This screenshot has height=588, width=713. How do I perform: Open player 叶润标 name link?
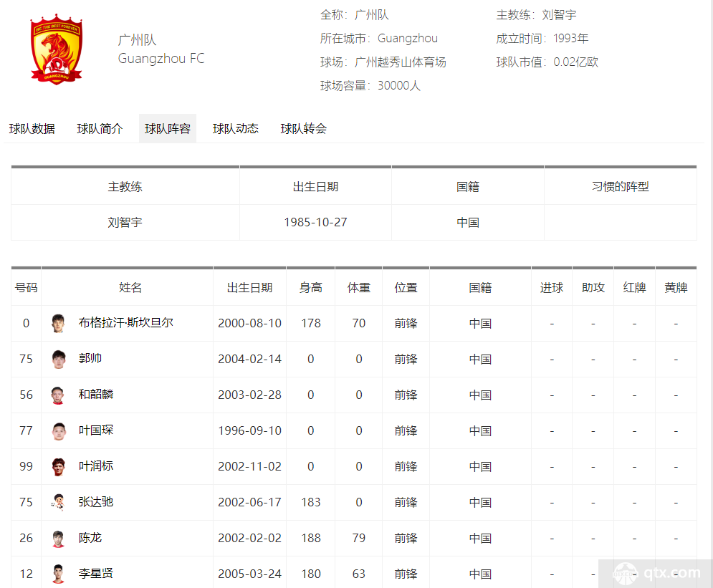96,466
